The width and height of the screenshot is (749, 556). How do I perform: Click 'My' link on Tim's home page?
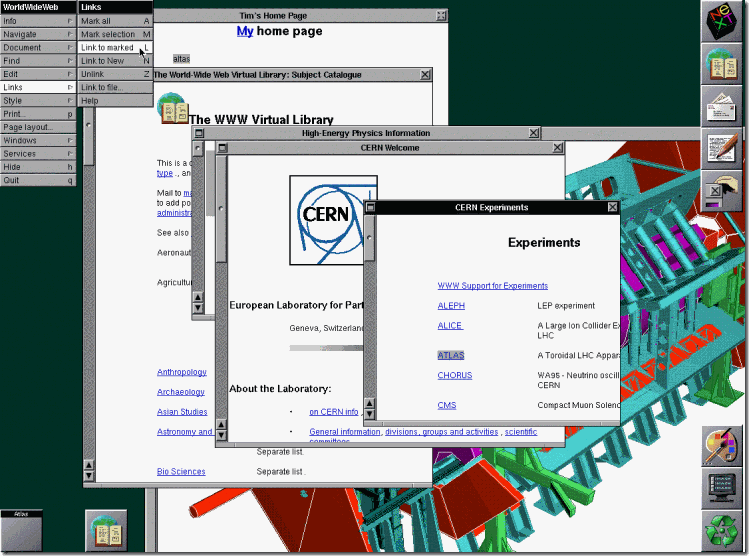(245, 32)
